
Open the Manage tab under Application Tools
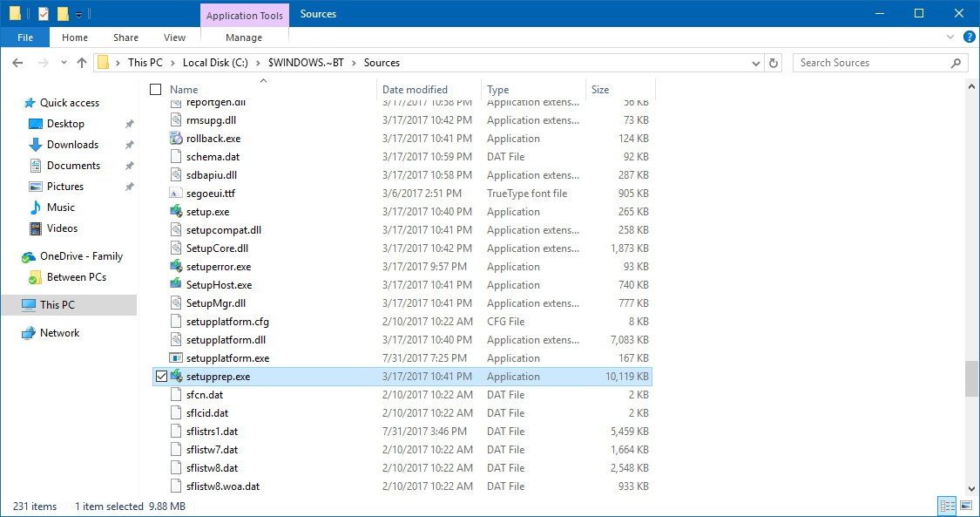pyautogui.click(x=243, y=37)
